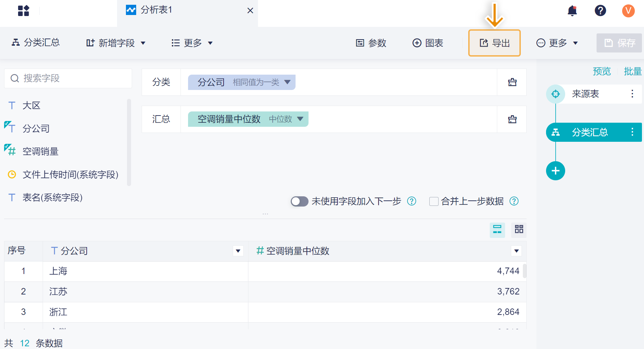Click the 12 record count
644x349 pixels.
[x=25, y=343]
